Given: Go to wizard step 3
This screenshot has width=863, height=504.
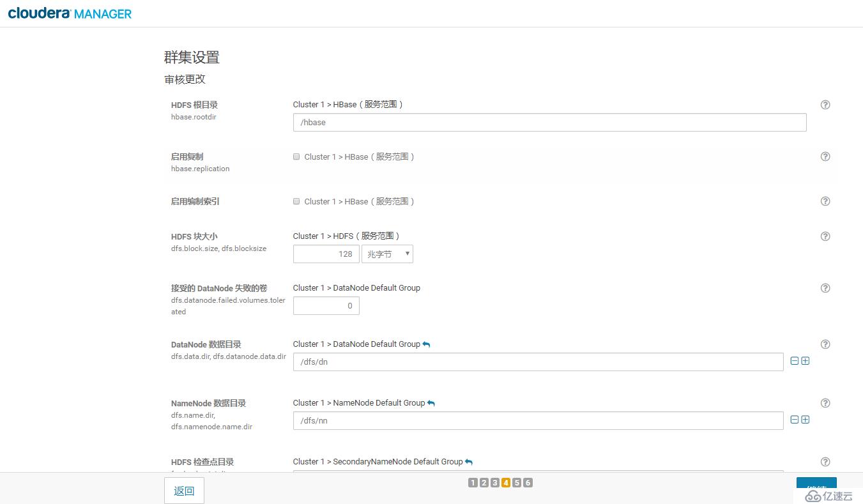Looking at the screenshot, I should pyautogui.click(x=495, y=483).
